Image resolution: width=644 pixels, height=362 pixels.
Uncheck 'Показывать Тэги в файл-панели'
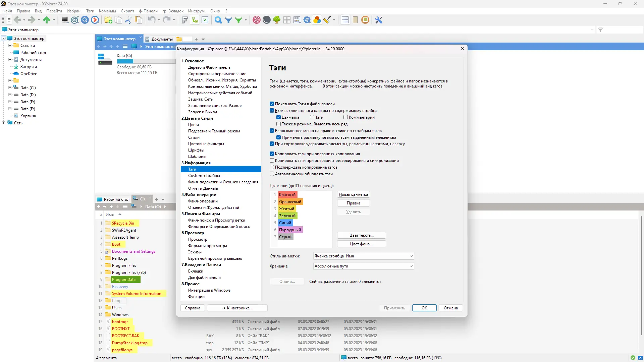272,104
